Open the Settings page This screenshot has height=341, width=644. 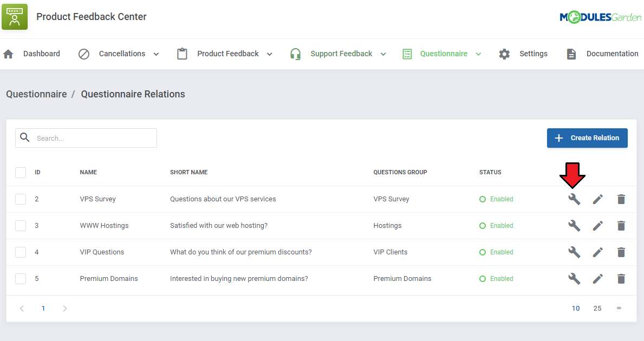click(533, 54)
